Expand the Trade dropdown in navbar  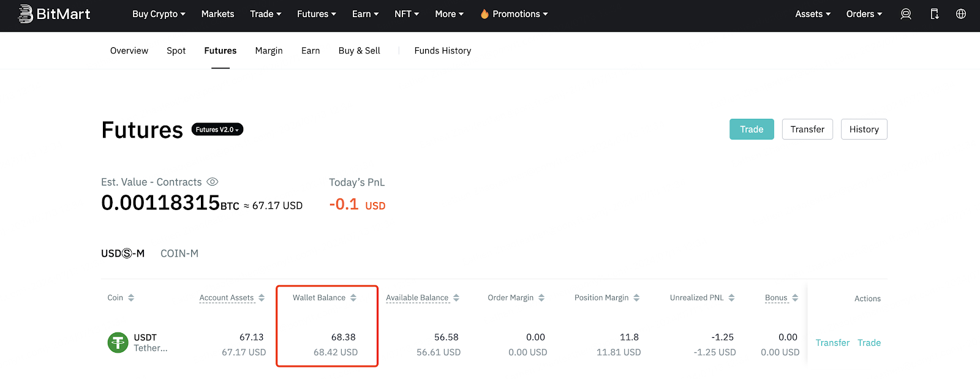pyautogui.click(x=266, y=14)
